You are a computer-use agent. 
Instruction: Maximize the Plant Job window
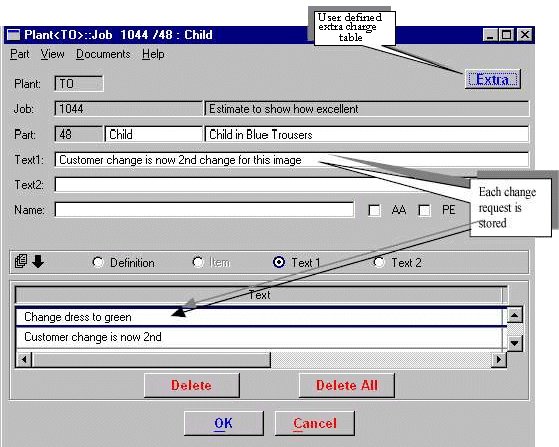click(x=507, y=35)
